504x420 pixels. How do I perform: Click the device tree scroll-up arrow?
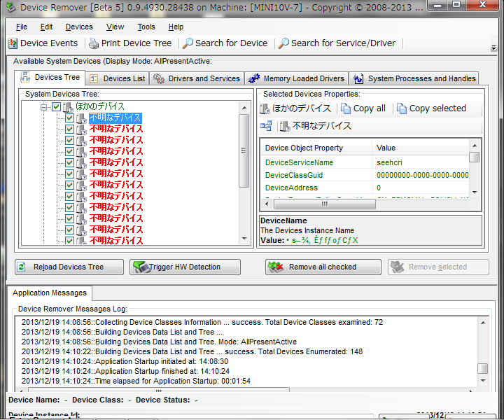(244, 108)
